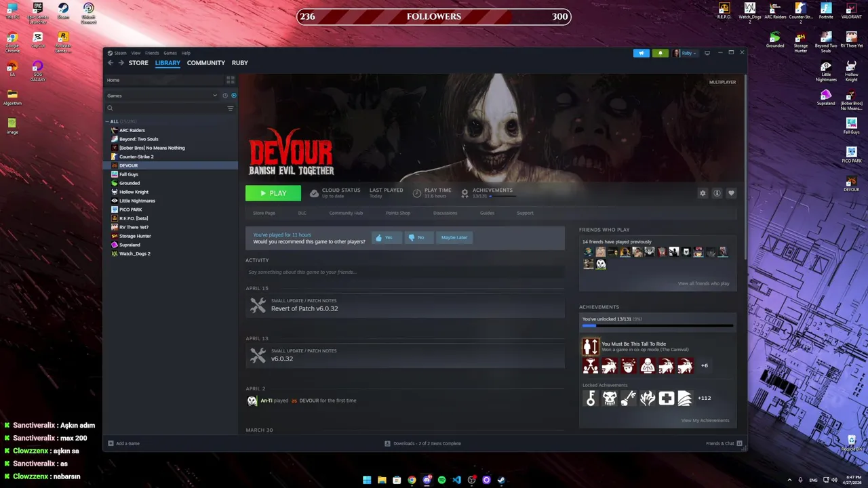The width and height of the screenshot is (868, 488).
Task: Click Add a Game button
Action: click(x=124, y=443)
